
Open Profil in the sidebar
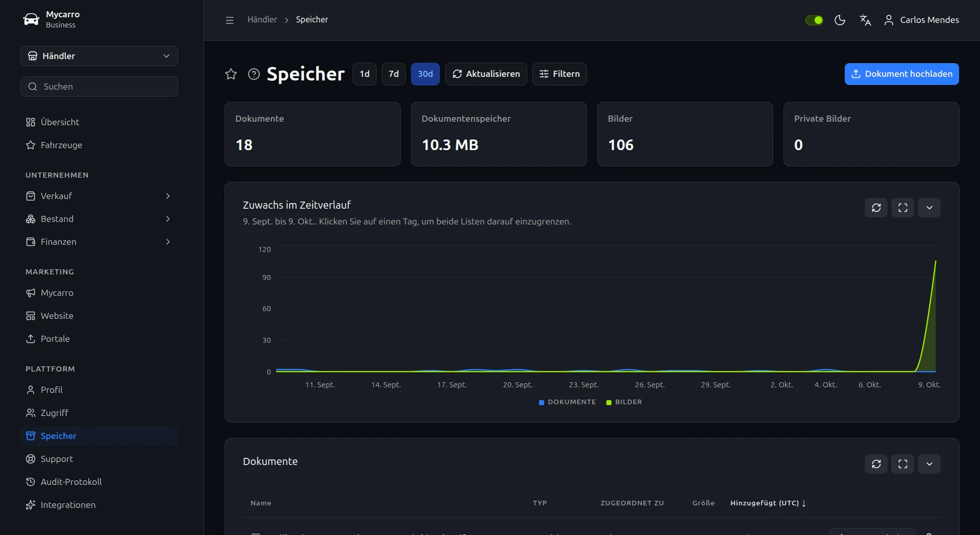coord(99,390)
